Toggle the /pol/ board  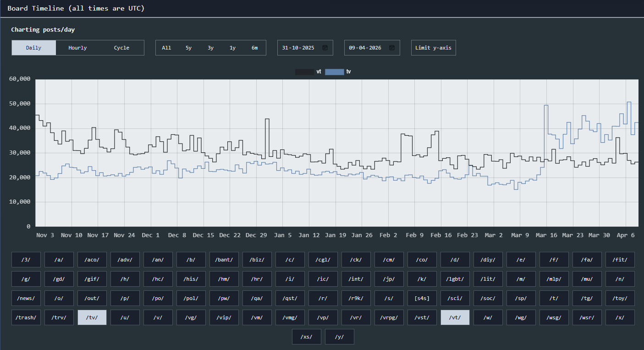[191, 298]
